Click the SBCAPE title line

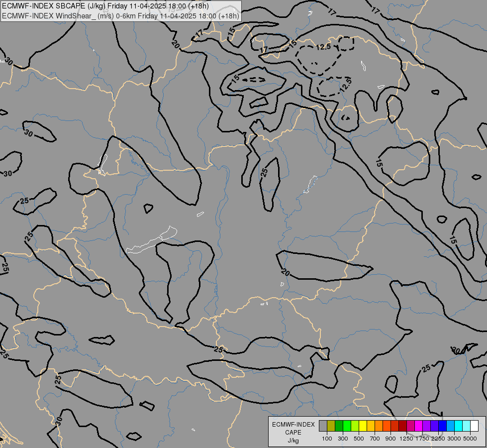[x=105, y=6]
